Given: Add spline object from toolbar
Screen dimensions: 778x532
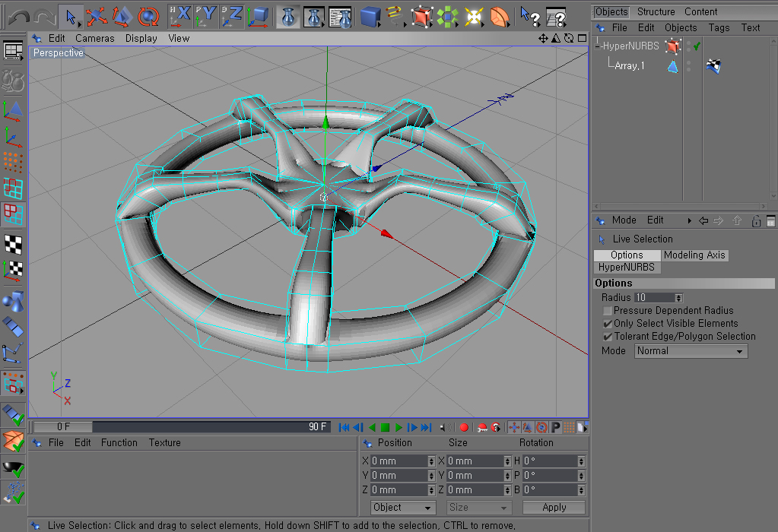Looking at the screenshot, I should 395,17.
